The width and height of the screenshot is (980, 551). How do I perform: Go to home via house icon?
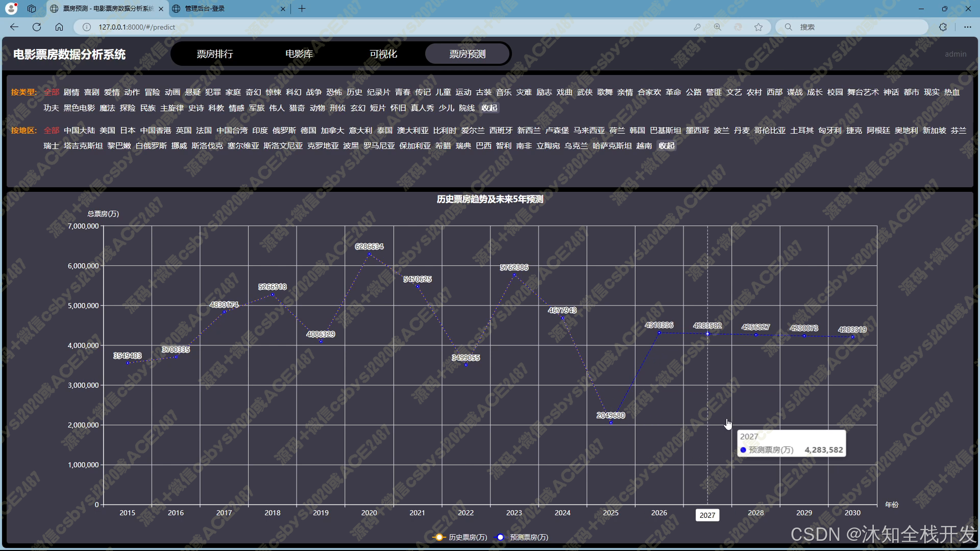(59, 27)
